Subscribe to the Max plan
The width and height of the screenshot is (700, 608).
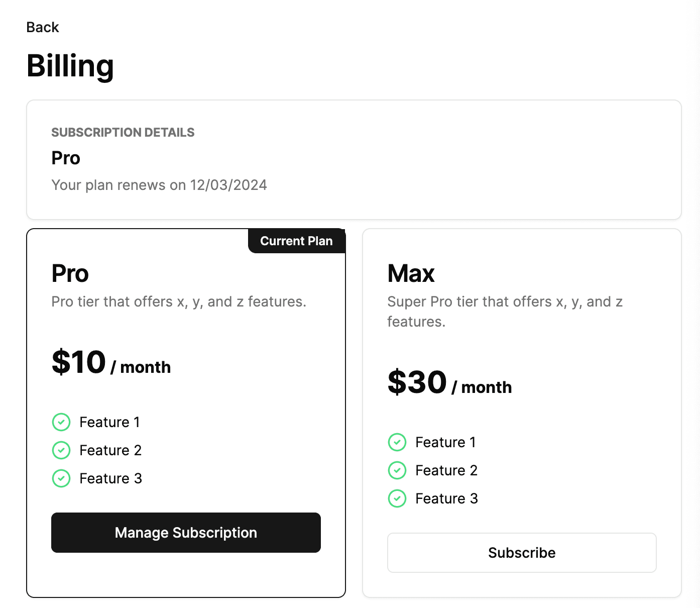(522, 553)
